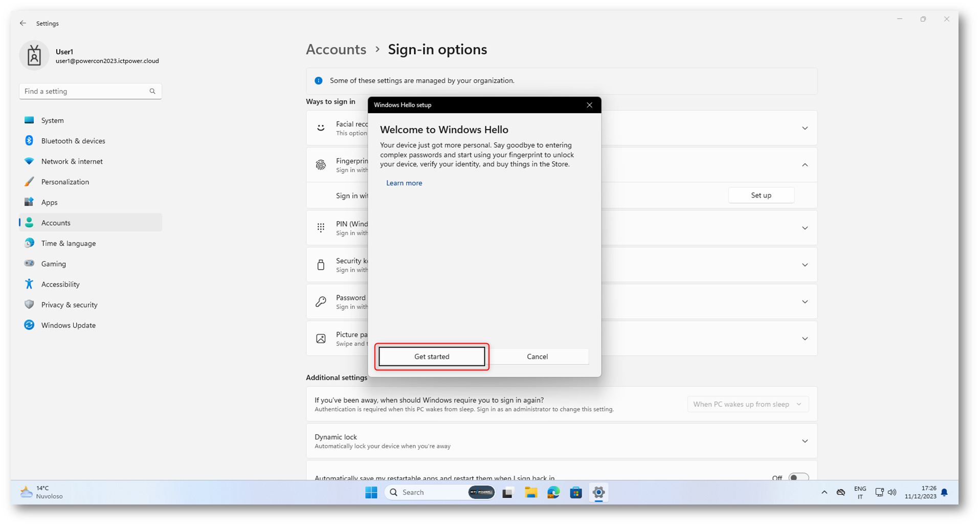Go back using the Settings back arrow
Image resolution: width=980 pixels, height=526 pixels.
pos(23,23)
